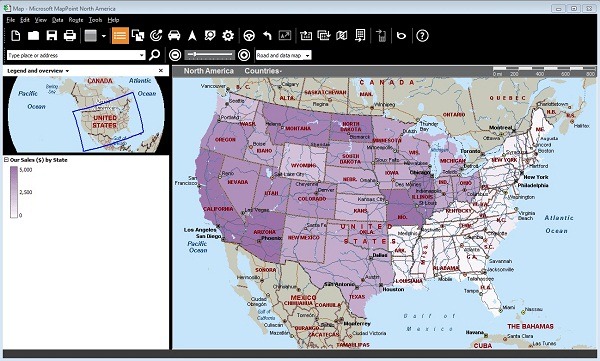Toggle the Legend and overview pane button
Image resolution: width=600 pixels, height=361 pixels.
coord(120,36)
